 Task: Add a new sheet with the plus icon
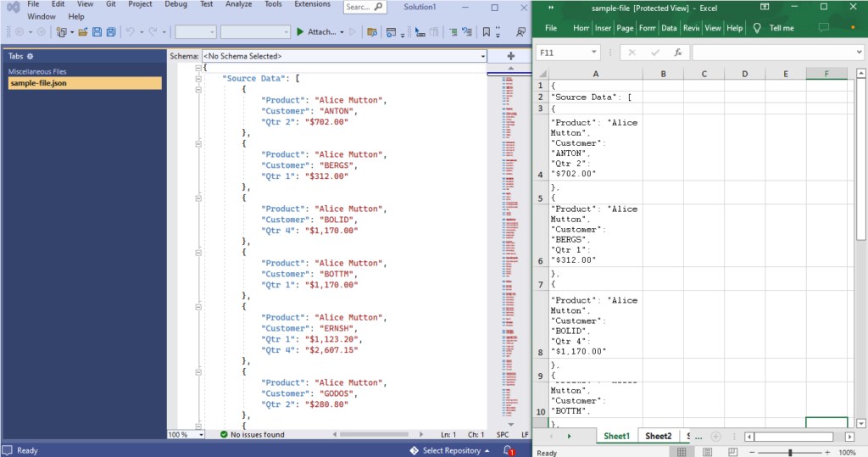click(715, 437)
